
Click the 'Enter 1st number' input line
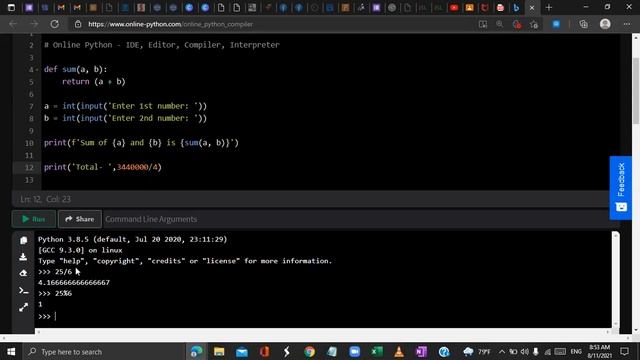pyautogui.click(x=125, y=106)
